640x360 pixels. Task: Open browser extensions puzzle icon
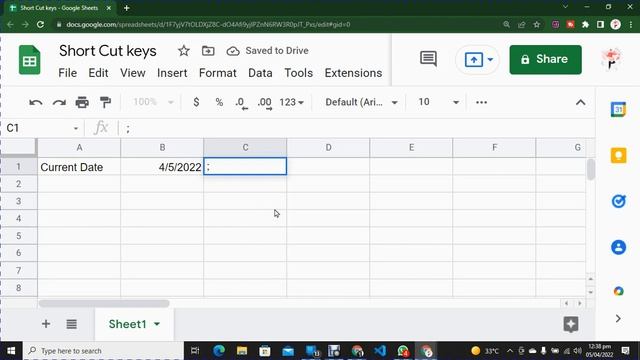(x=585, y=24)
